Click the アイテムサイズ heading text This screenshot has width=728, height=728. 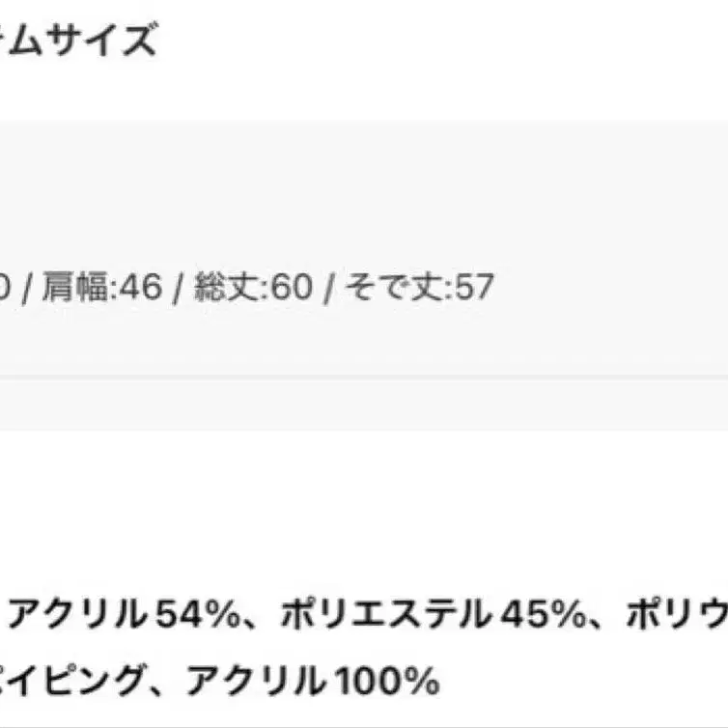(77, 41)
